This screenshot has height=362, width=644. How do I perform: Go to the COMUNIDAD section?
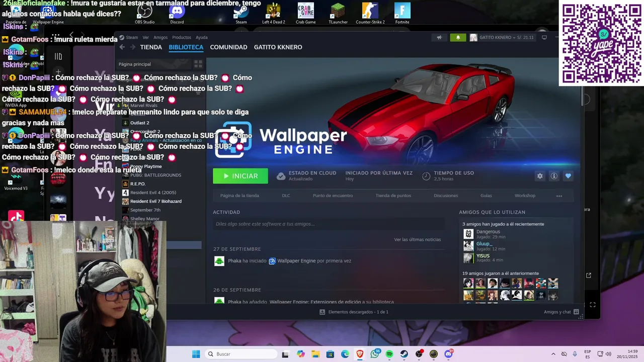point(228,47)
